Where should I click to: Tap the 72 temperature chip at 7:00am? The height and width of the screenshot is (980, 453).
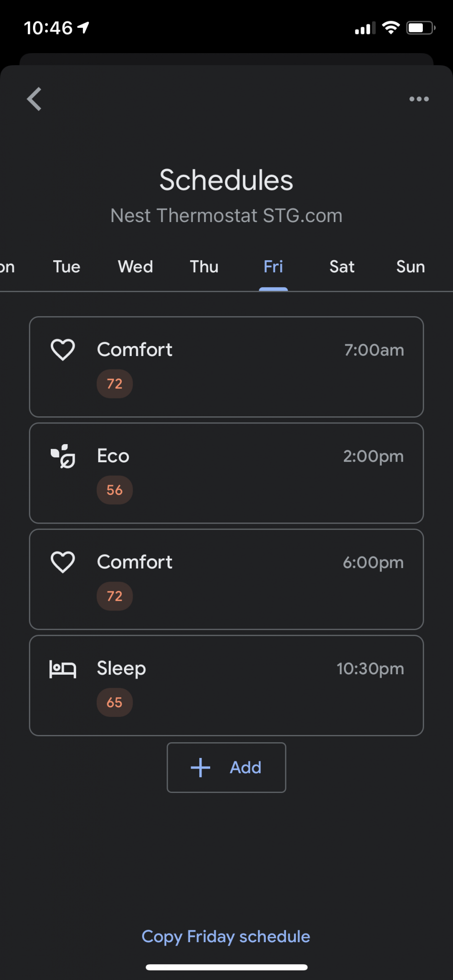(114, 384)
